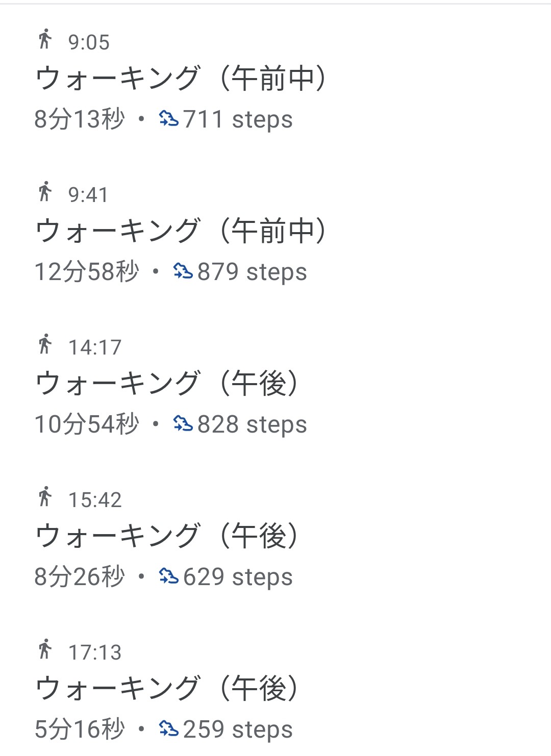
Task: Tap the walking icon beside 15:42
Action: pyautogui.click(x=45, y=497)
